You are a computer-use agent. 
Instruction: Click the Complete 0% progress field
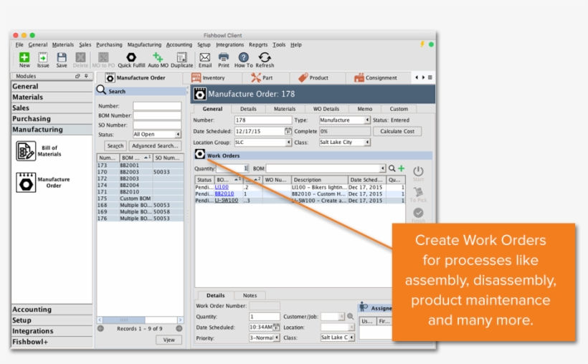point(345,131)
